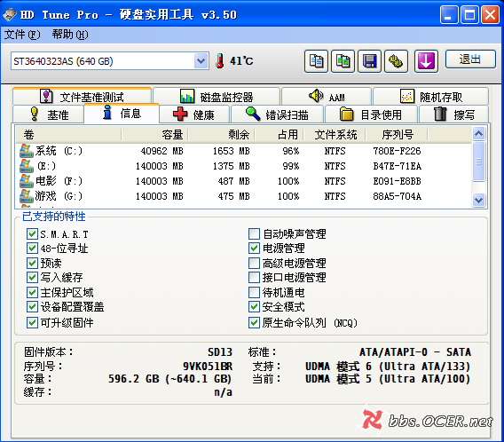The height and width of the screenshot is (442, 504).
Task: Toggle the 原生命令队列 (NCQ) checkbox
Action: tap(254, 322)
